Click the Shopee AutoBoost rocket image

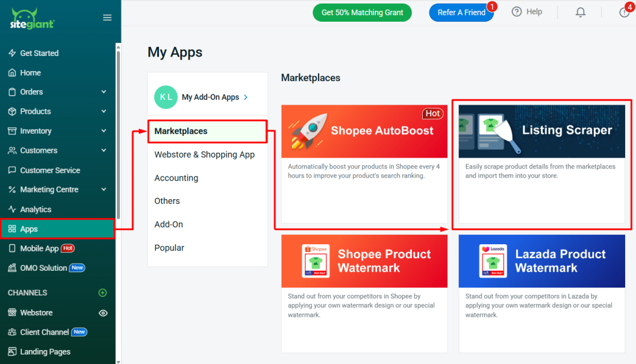click(308, 131)
